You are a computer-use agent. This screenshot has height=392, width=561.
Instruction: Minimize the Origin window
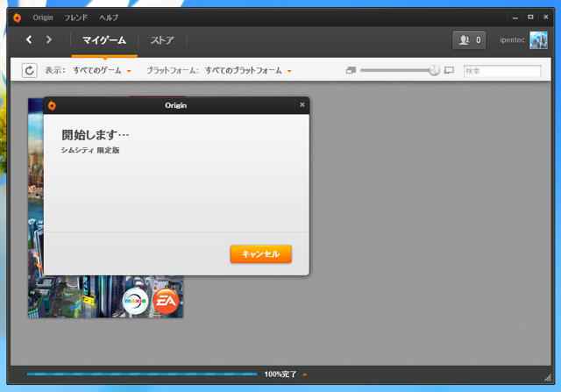tap(515, 18)
